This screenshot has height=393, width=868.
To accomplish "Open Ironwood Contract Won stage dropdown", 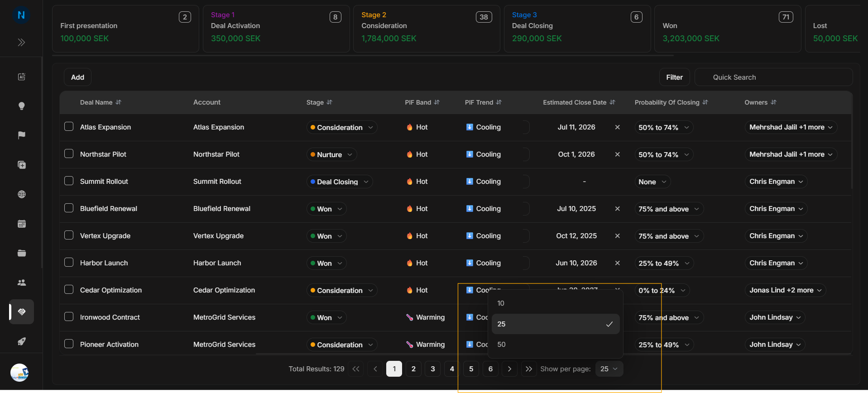I will click(326, 317).
